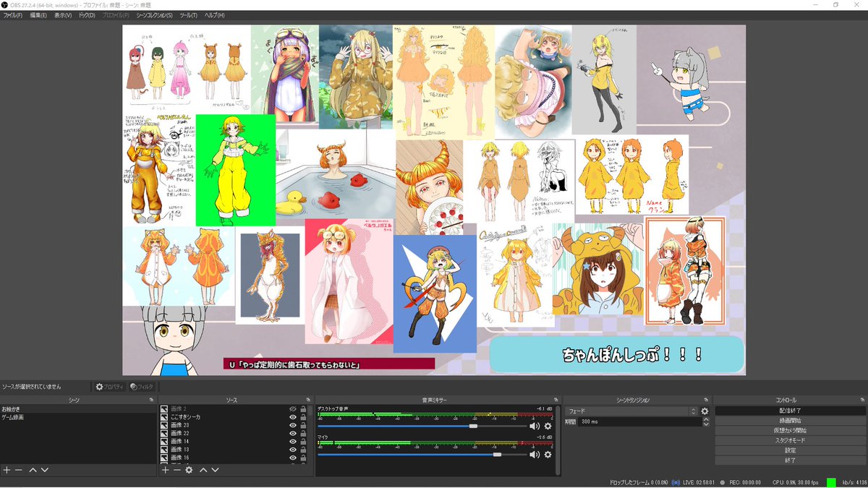This screenshot has height=488, width=868.
Task: Toggle lock on 画像 22 source
Action: (303, 433)
